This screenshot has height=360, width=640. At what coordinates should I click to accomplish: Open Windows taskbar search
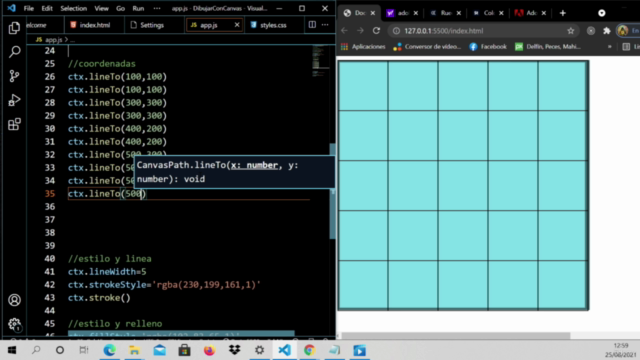click(36, 350)
